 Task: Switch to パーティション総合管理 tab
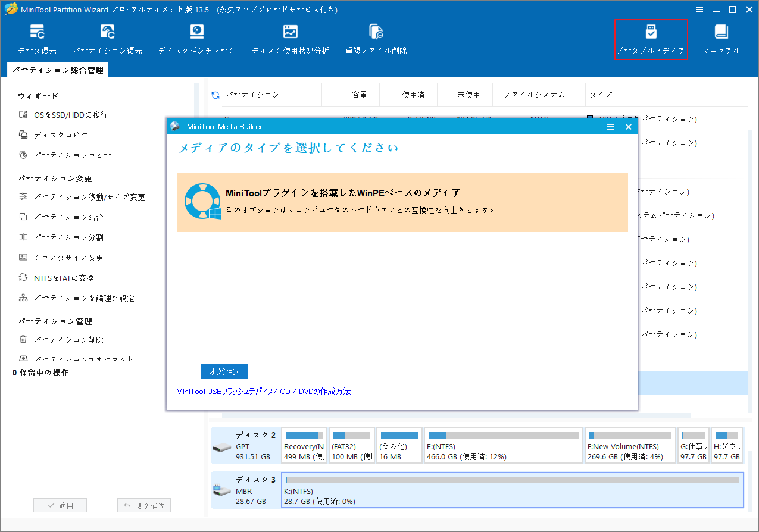point(59,70)
